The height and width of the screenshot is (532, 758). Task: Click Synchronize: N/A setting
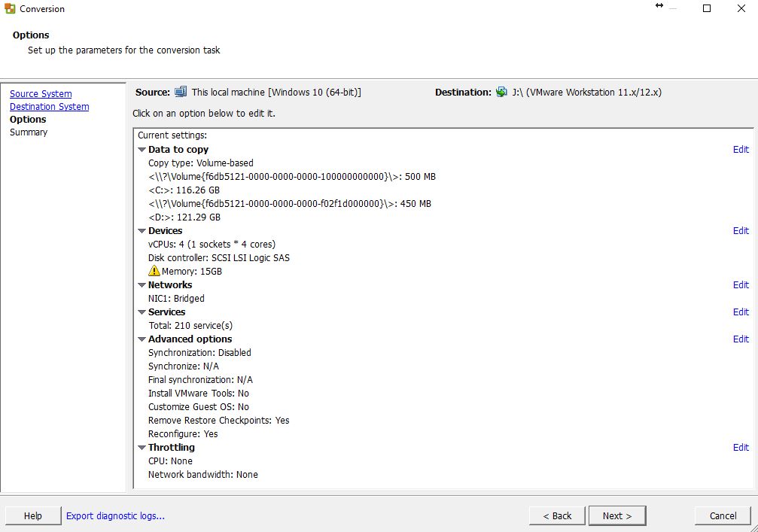[183, 366]
